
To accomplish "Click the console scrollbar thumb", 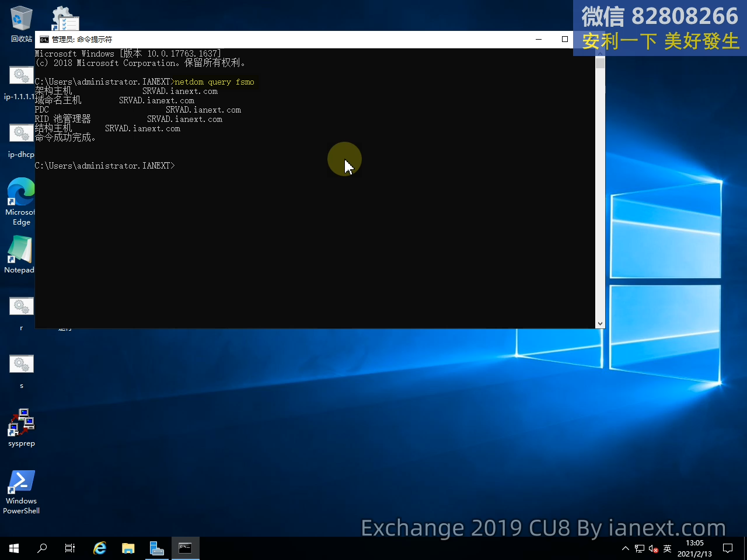I will (x=600, y=63).
